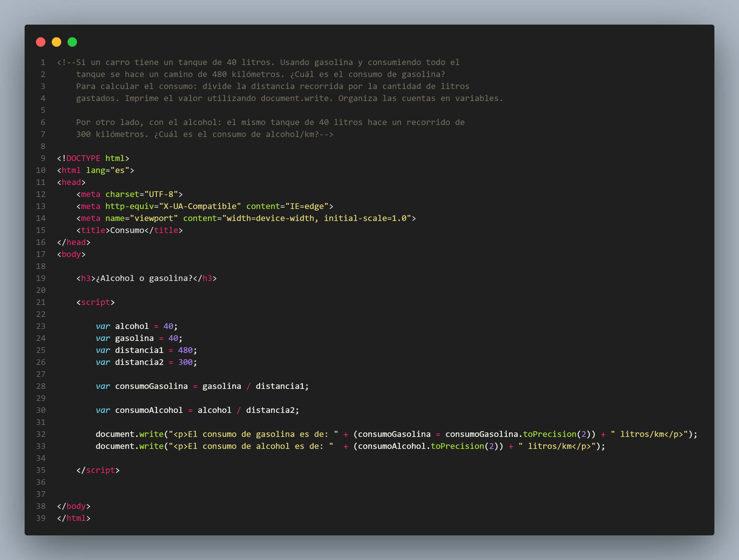Viewport: 739px width, 560px height.
Task: Click 'toPrecision' in the alcohol line
Action: (x=458, y=446)
